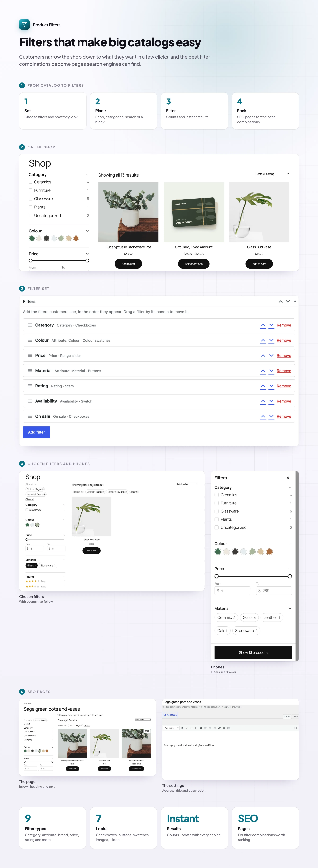Click the To price field showing $ 289

click(274, 590)
